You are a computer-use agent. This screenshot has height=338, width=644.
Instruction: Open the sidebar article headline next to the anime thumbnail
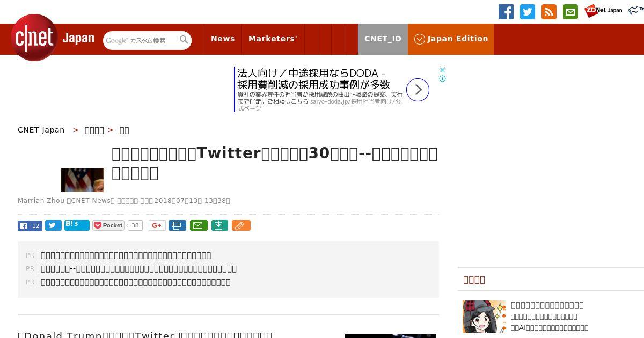[x=547, y=305]
